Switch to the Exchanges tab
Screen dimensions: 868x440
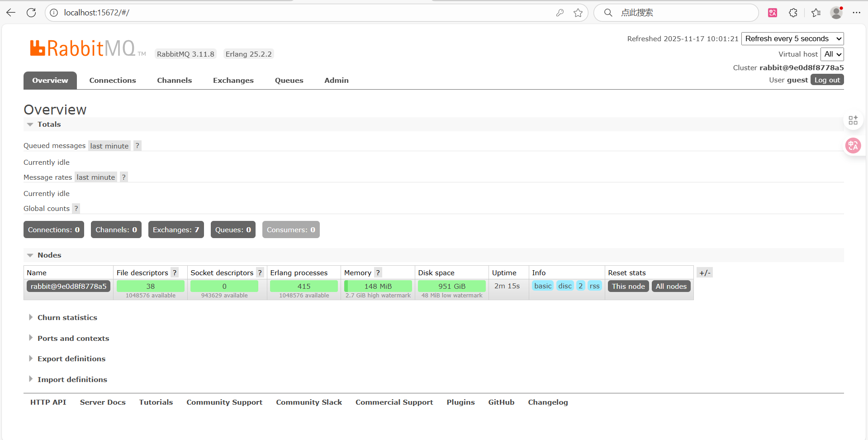233,80
